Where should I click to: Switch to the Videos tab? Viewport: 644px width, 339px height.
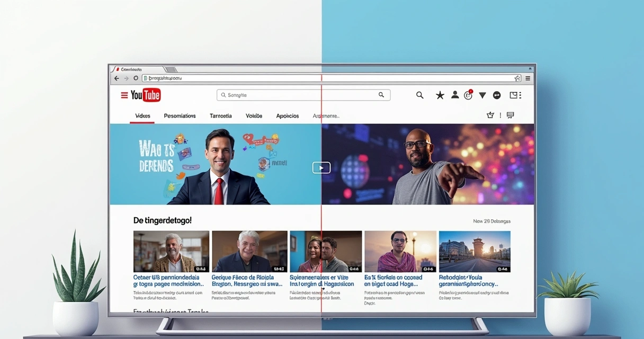click(x=142, y=115)
